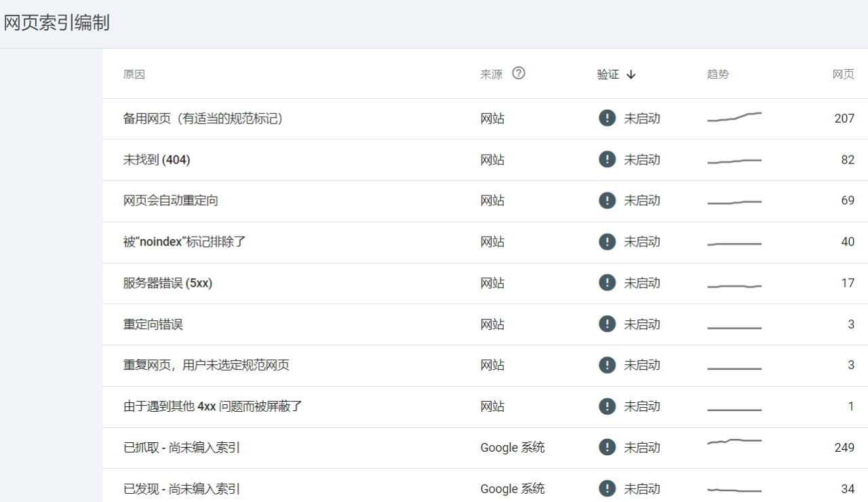Open the 未找到 (404) issue row
The image size is (868, 502).
point(157,160)
